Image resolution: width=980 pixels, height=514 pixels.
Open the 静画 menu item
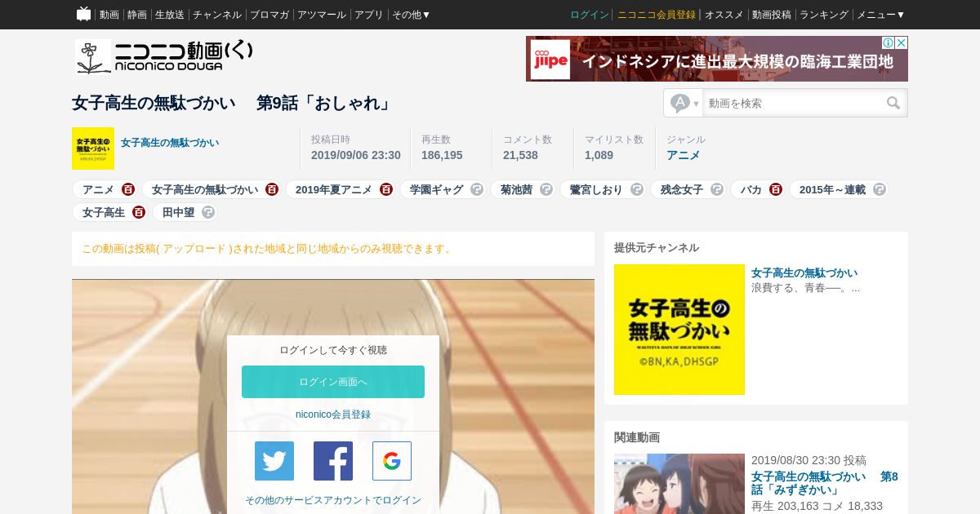[x=137, y=15]
